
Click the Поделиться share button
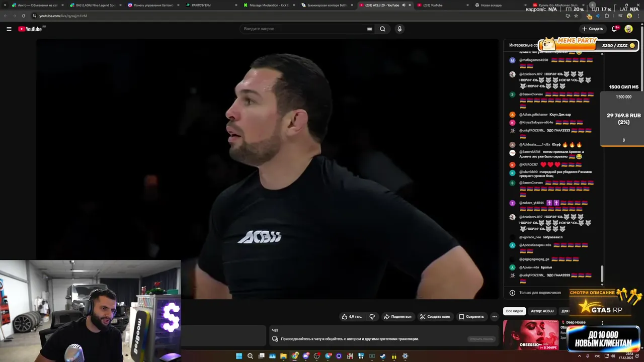[397, 317]
